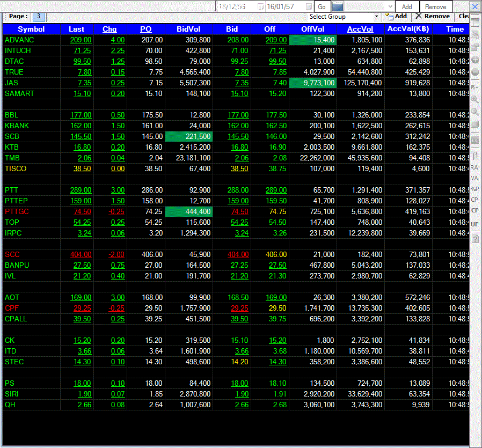Click the VA sidebar button
This screenshot has height=448, width=482.
click(x=474, y=178)
